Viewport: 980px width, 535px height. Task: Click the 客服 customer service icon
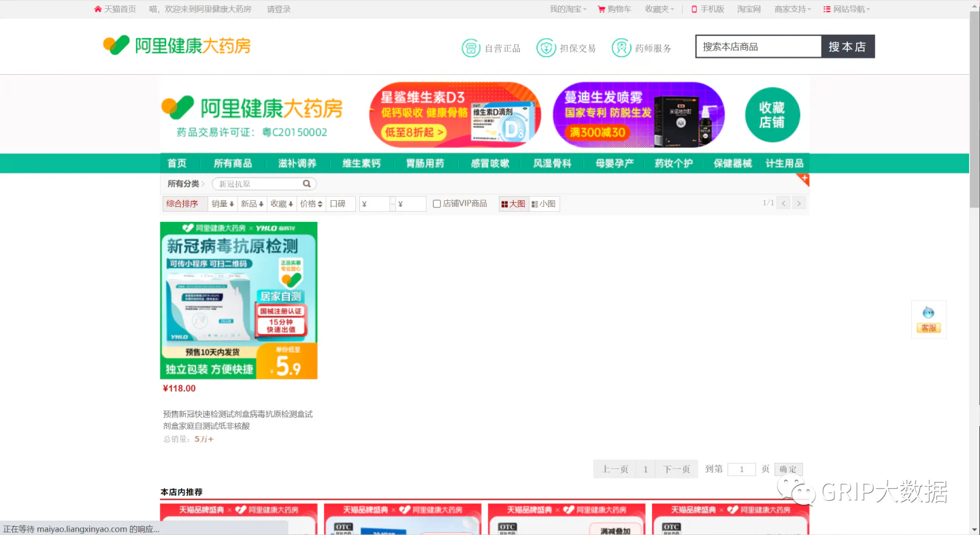928,319
